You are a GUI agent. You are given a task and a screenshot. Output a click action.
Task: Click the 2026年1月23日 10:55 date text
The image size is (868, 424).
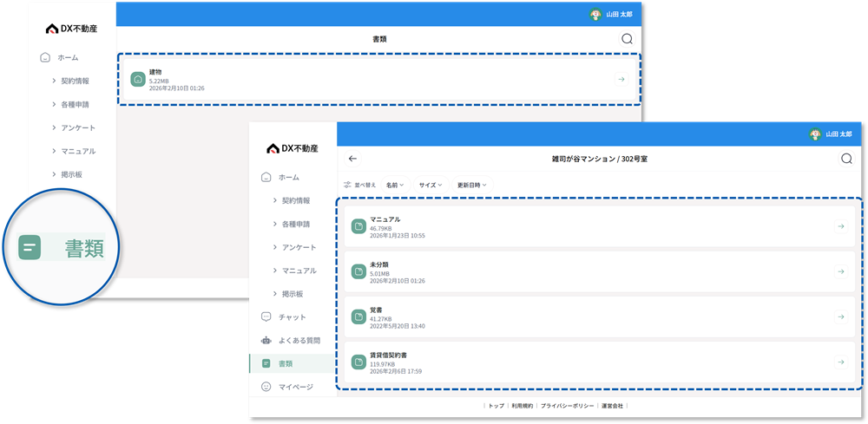click(398, 236)
